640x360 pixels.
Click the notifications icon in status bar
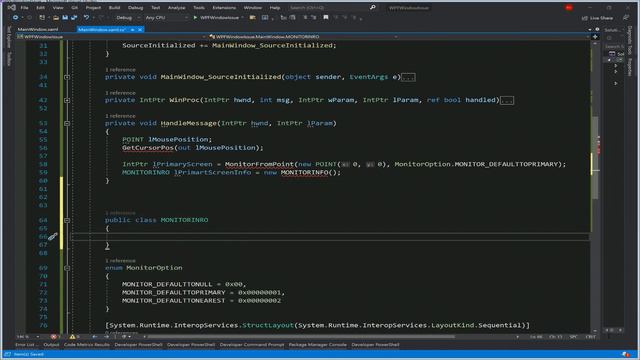tap(626, 354)
